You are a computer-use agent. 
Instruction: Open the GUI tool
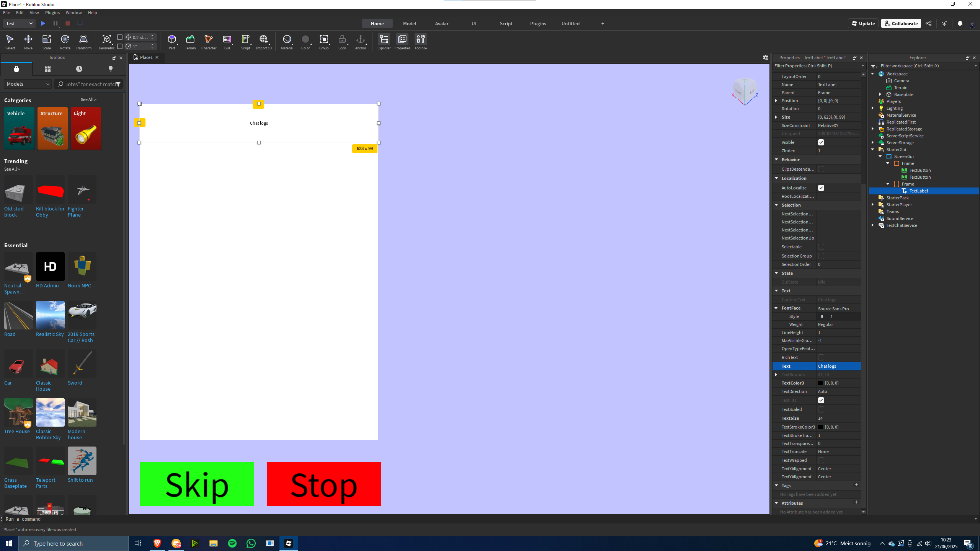(227, 42)
